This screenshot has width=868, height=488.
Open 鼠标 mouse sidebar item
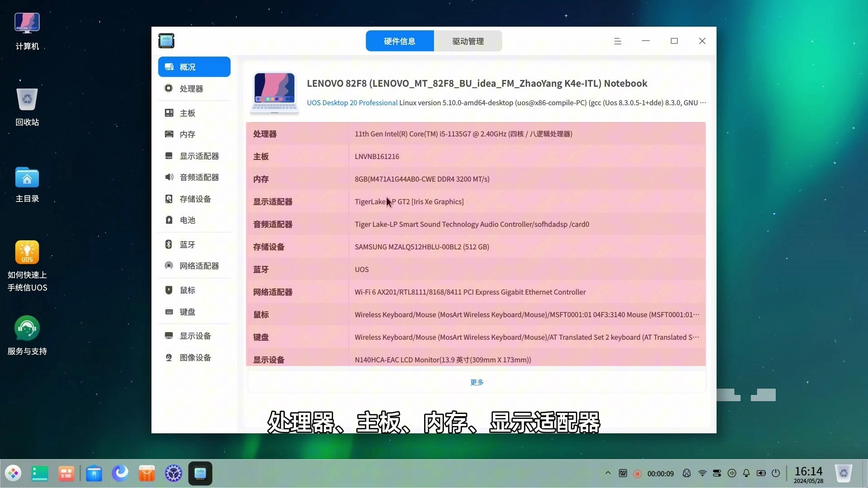[194, 290]
